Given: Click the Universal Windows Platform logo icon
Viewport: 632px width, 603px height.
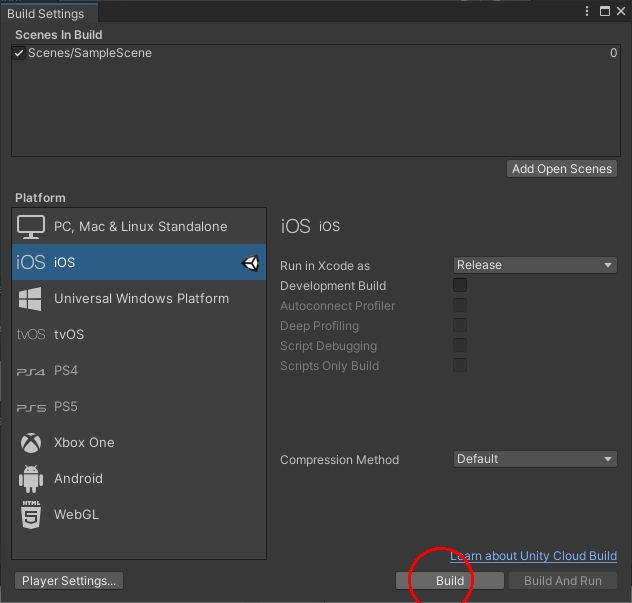Looking at the screenshot, I should pos(30,299).
